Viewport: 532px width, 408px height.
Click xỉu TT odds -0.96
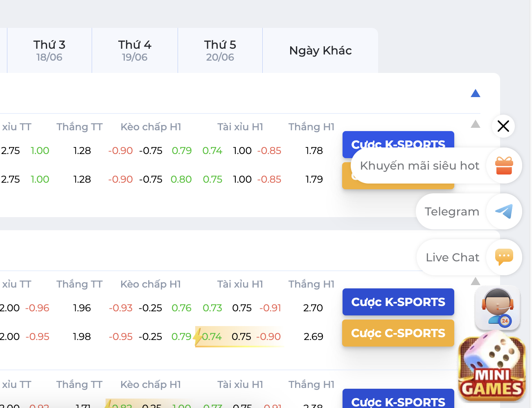[37, 308]
